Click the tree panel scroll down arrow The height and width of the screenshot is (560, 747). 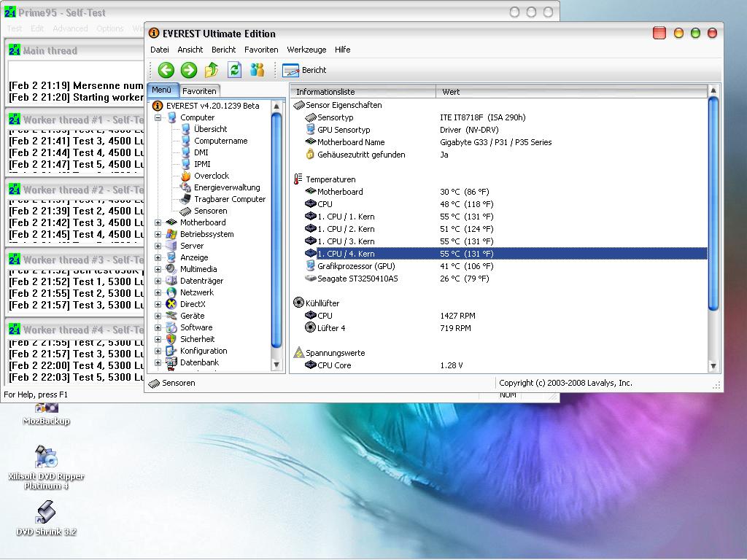tap(276, 365)
